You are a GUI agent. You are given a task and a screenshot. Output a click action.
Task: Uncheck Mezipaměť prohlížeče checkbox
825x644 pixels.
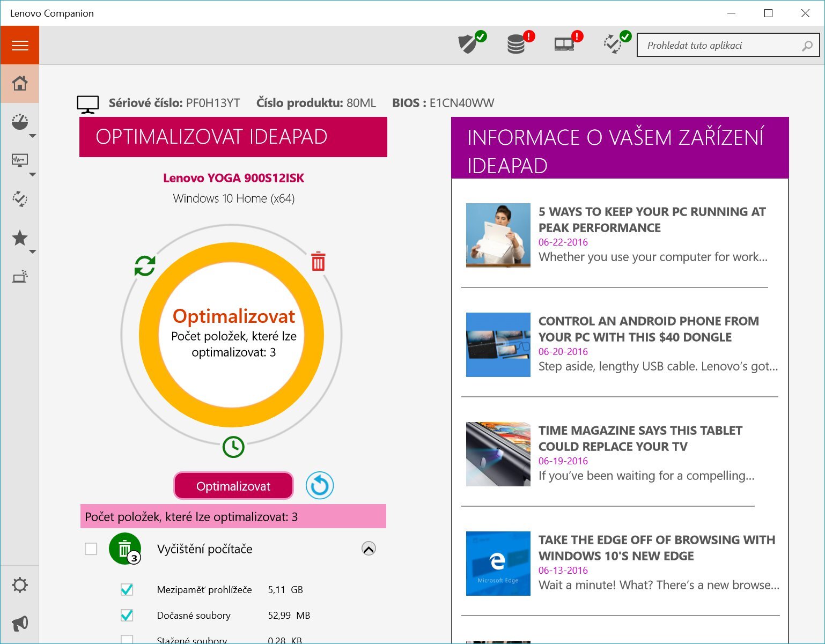click(x=127, y=590)
